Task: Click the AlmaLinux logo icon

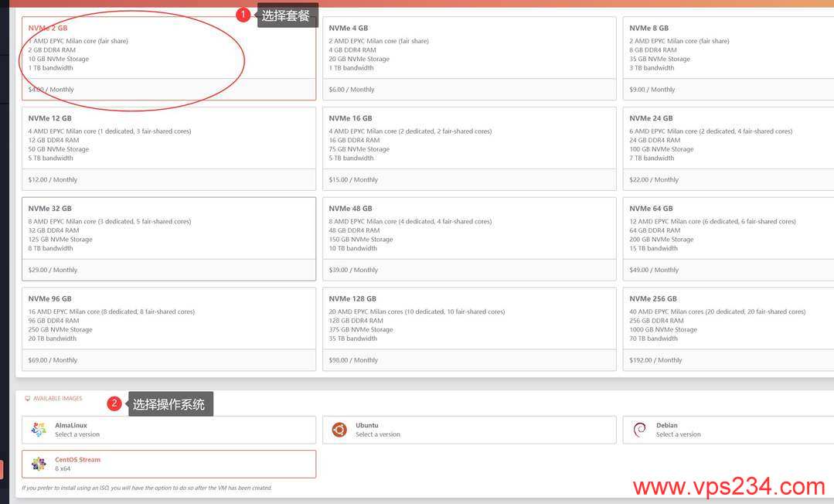Action: pyautogui.click(x=39, y=430)
